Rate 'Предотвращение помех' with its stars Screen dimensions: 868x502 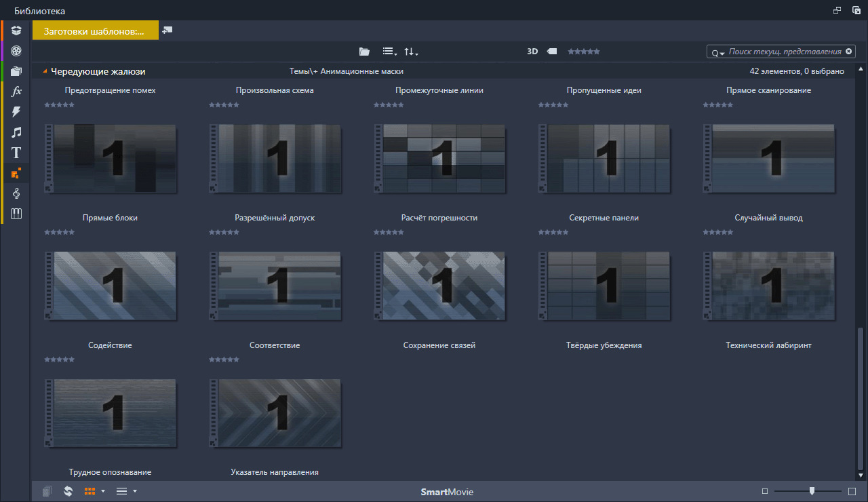[60, 105]
